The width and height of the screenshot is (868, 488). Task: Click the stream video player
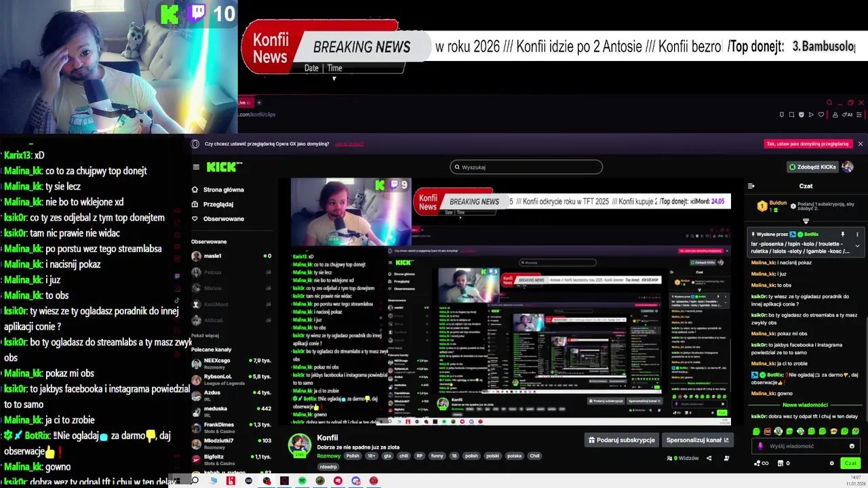click(x=511, y=302)
